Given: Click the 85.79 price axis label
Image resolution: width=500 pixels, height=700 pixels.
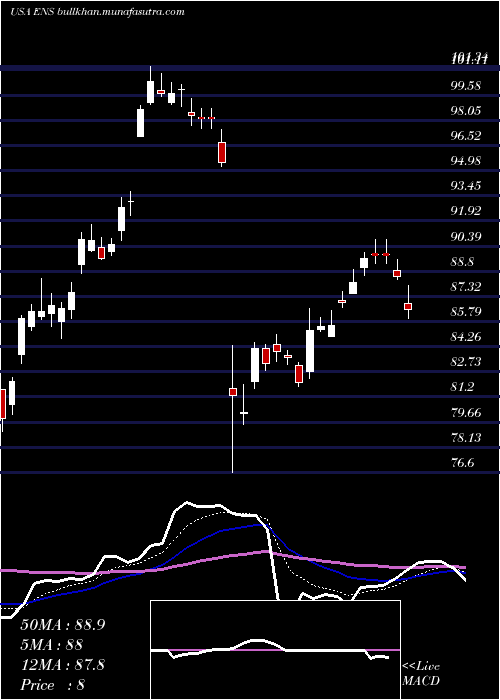Looking at the screenshot, I should point(466,311).
